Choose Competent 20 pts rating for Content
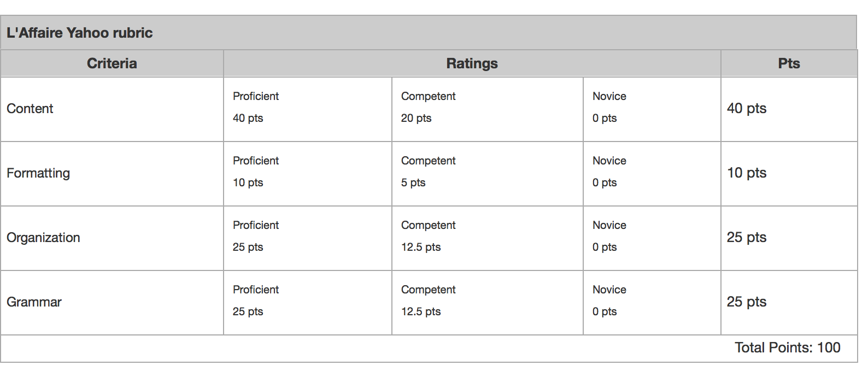Image resolution: width=868 pixels, height=377 pixels. pyautogui.click(x=486, y=108)
